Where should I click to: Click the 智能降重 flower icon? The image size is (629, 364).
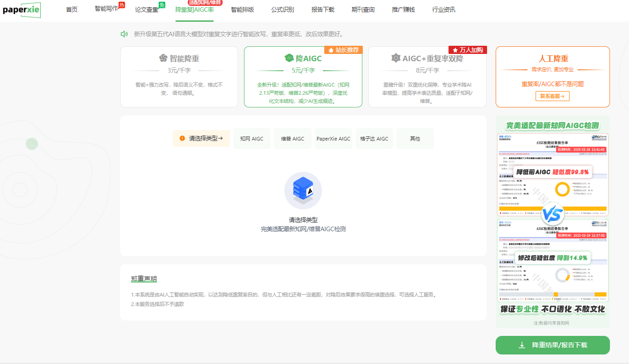coord(163,58)
